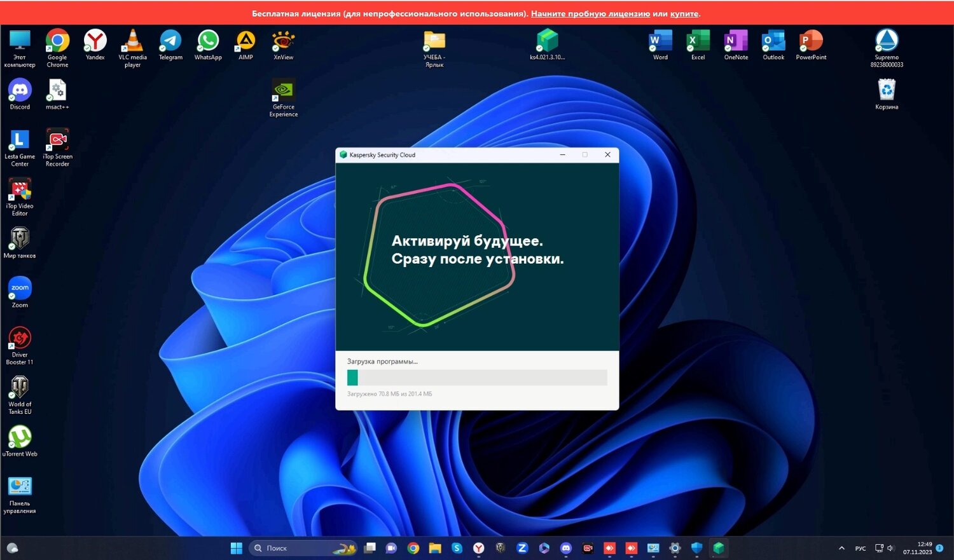Select Корзина recycle bin icon
This screenshot has height=560, width=954.
point(887,94)
